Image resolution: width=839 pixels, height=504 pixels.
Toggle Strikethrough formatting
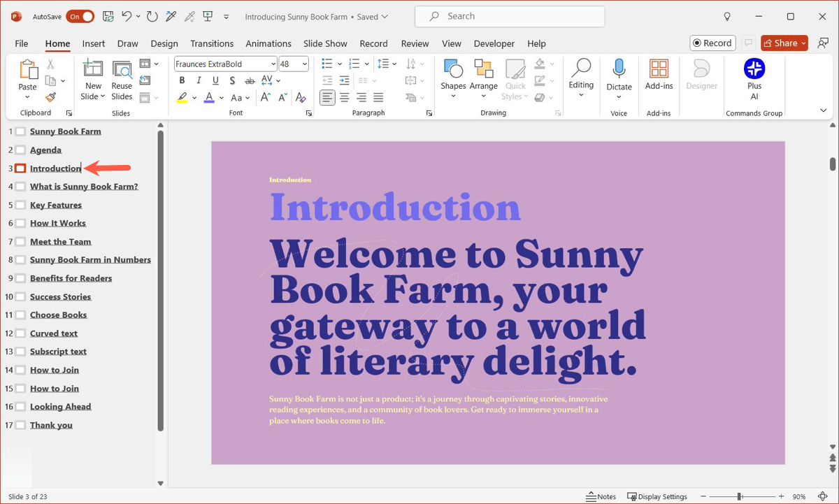[249, 81]
